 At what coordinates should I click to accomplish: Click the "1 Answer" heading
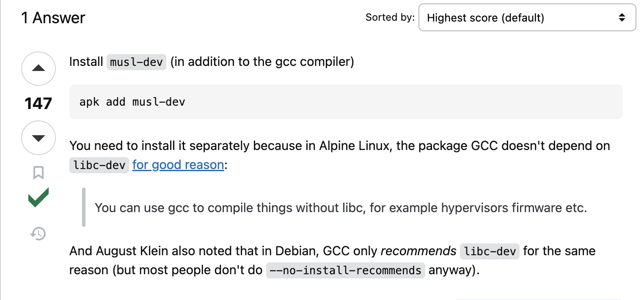tap(53, 18)
